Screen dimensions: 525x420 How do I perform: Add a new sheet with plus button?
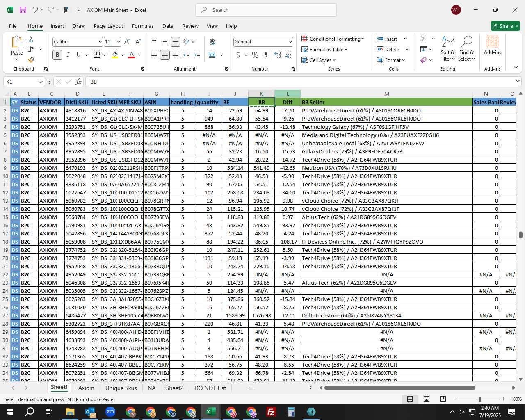click(x=251, y=388)
